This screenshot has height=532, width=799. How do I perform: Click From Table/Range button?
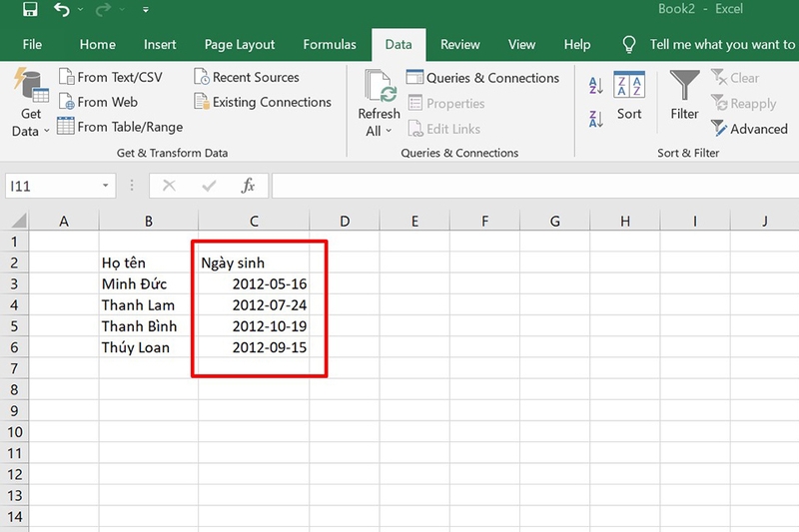(120, 126)
